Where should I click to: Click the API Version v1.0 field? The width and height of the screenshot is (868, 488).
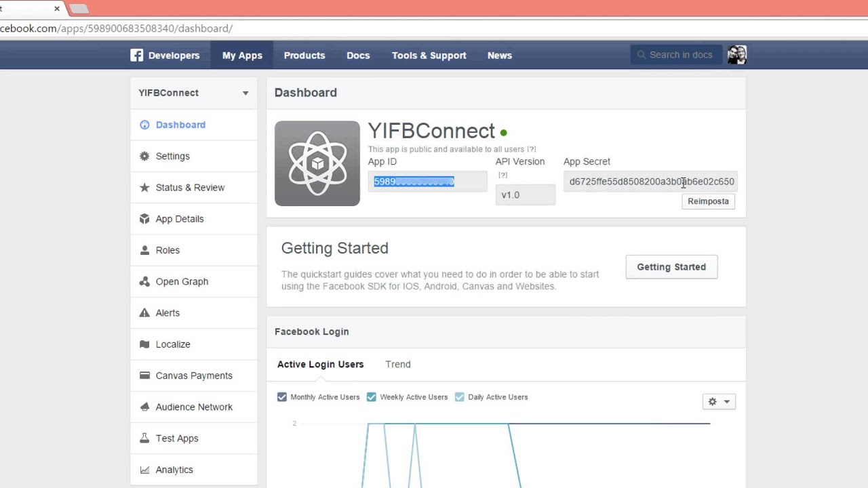pos(526,195)
